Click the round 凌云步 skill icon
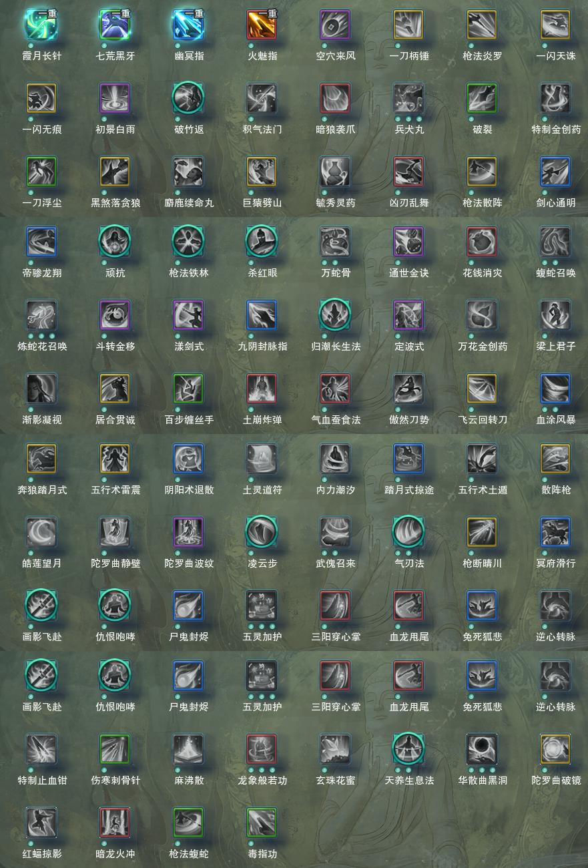Image resolution: width=588 pixels, height=868 pixels. [x=262, y=532]
